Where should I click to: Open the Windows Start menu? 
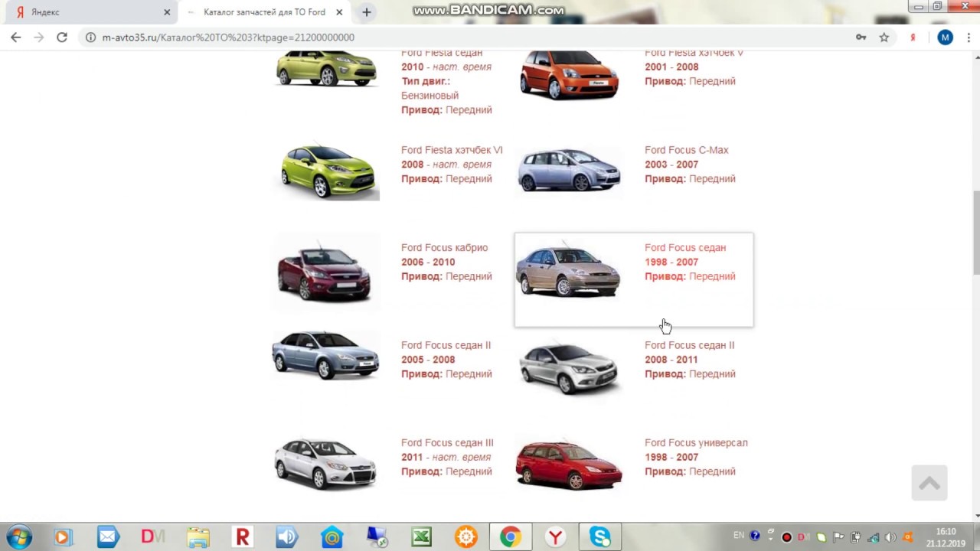18,537
